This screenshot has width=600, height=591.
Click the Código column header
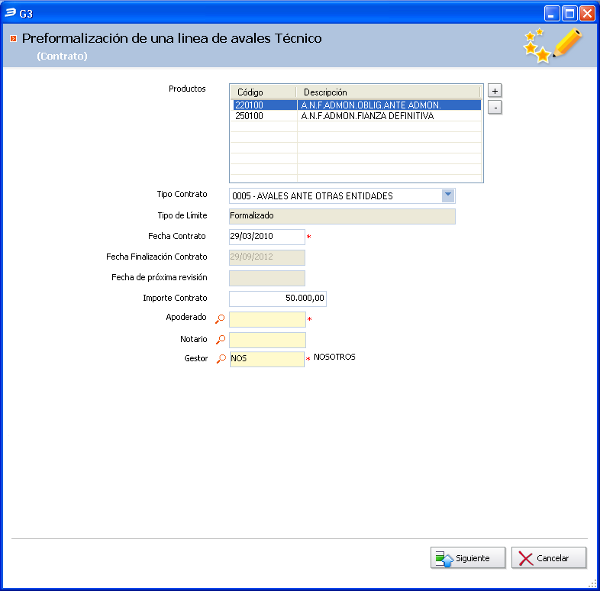pos(264,92)
